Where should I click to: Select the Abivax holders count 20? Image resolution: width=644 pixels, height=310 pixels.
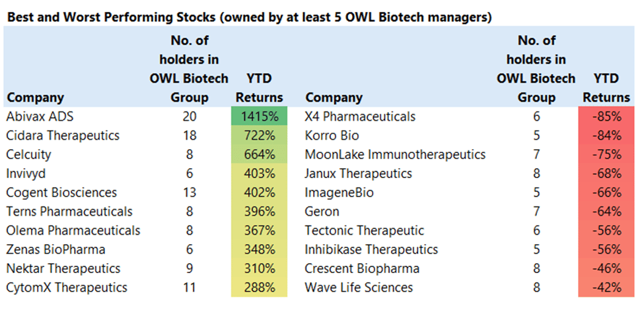pyautogui.click(x=188, y=117)
